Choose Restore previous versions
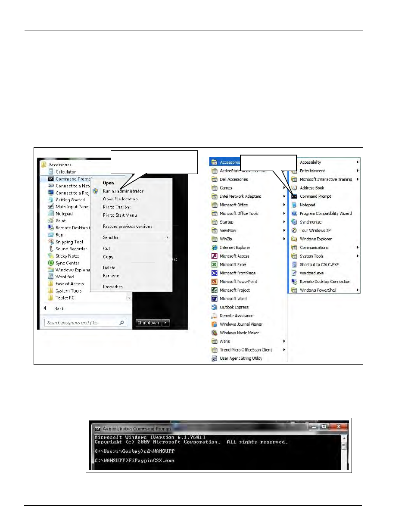 (x=128, y=226)
